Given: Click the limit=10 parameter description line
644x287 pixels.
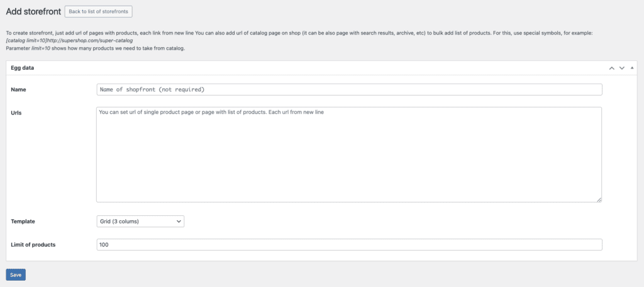Looking at the screenshot, I should click(86, 48).
